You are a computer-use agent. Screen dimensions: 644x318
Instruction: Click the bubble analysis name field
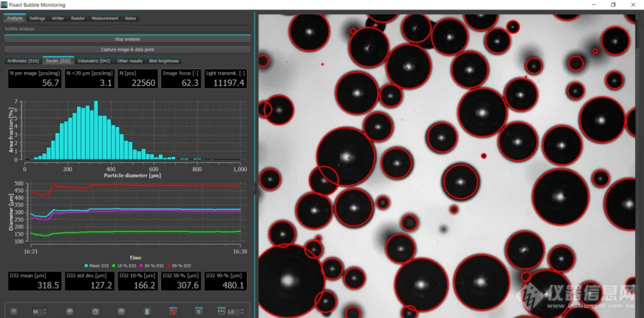127,29
